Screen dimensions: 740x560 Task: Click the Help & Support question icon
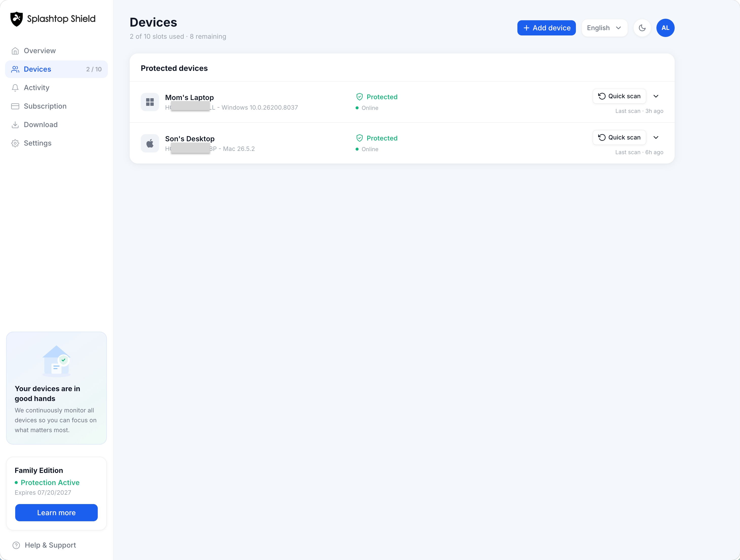(16, 545)
